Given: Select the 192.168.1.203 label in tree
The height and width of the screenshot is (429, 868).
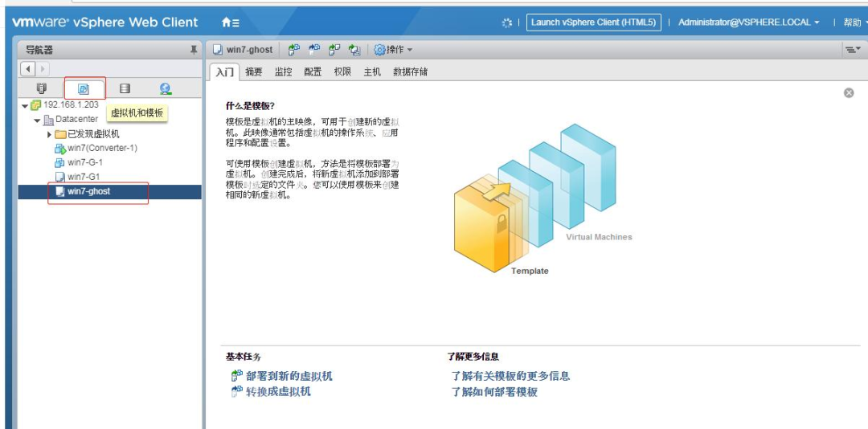Looking at the screenshot, I should click(71, 104).
